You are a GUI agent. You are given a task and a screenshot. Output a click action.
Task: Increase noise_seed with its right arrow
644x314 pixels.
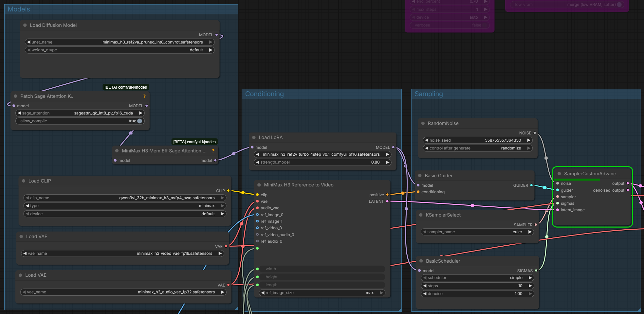click(x=528, y=140)
